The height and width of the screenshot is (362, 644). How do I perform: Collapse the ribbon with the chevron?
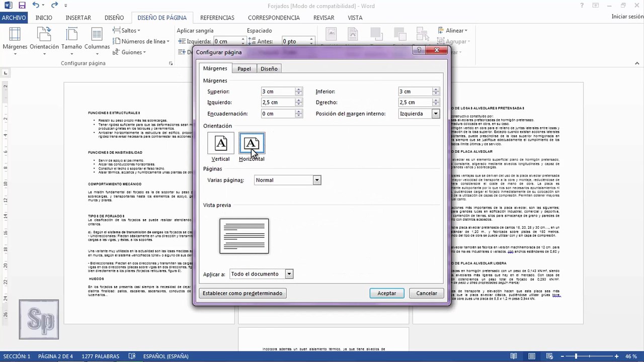click(637, 64)
